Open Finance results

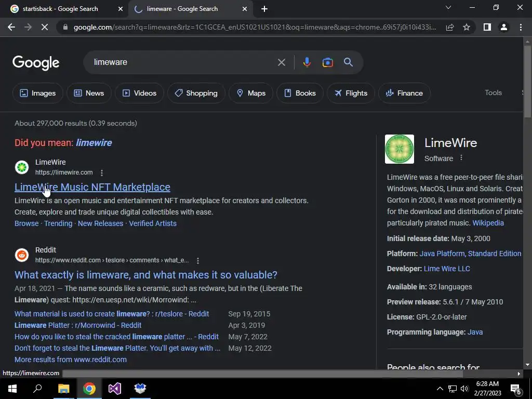[x=404, y=93]
